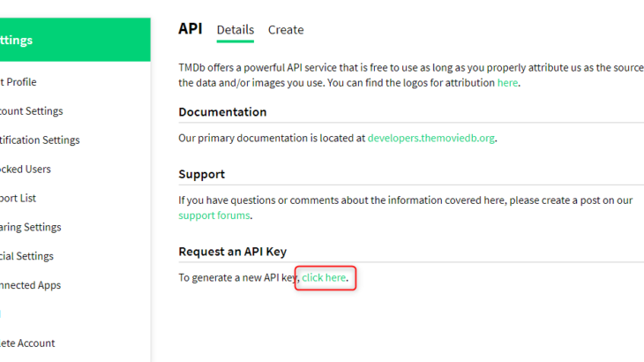Click the API page heading
The width and height of the screenshot is (644, 362).
pyautogui.click(x=190, y=28)
